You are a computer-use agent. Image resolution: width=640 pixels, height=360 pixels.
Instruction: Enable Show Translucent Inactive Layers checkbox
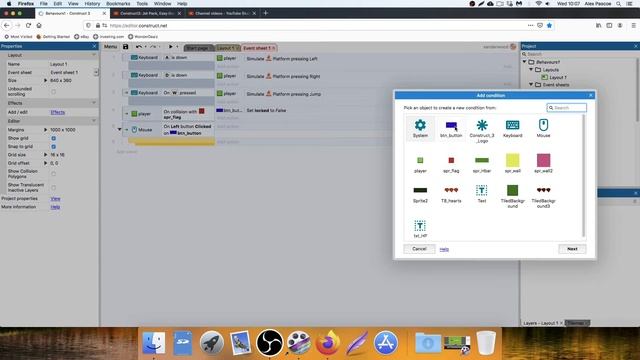point(53,188)
